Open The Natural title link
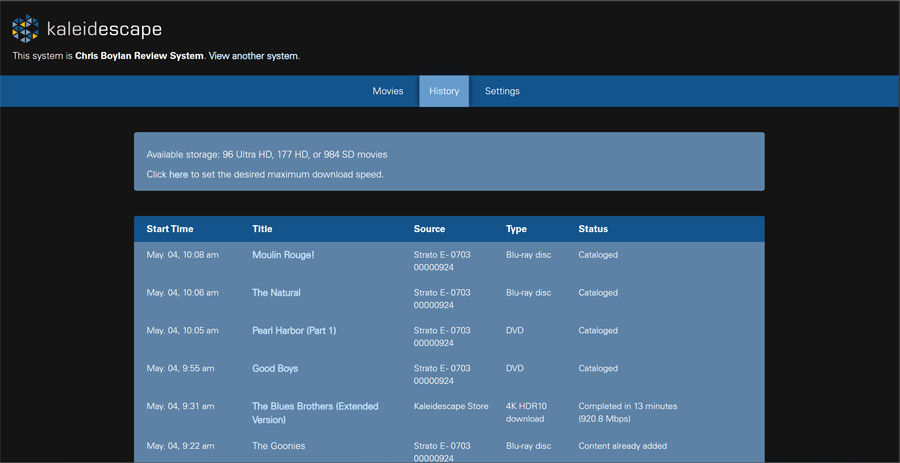The width and height of the screenshot is (900, 463). pos(276,293)
